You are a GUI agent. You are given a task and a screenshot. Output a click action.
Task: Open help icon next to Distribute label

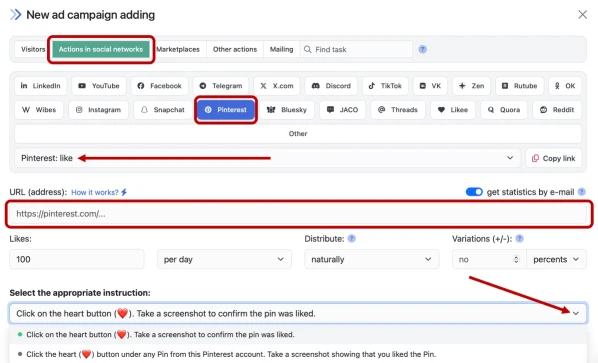(352, 239)
